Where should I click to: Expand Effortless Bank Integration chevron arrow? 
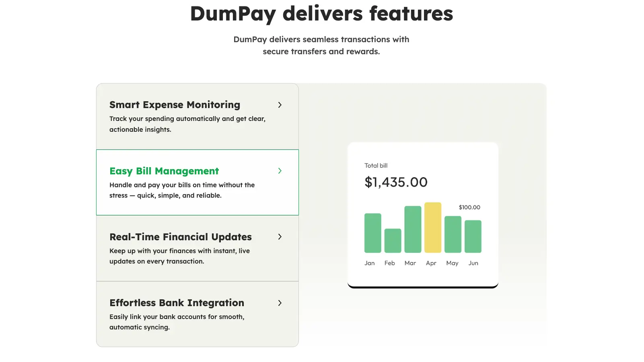coord(280,303)
